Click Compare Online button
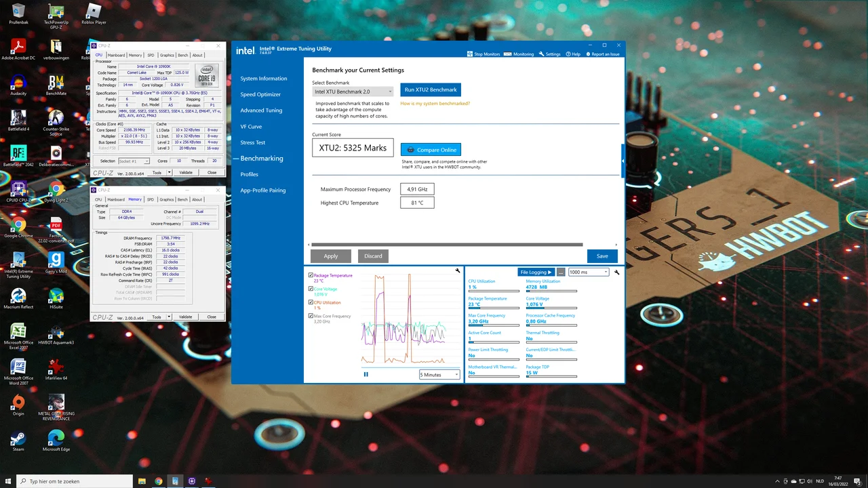This screenshot has width=868, height=488. pos(431,150)
